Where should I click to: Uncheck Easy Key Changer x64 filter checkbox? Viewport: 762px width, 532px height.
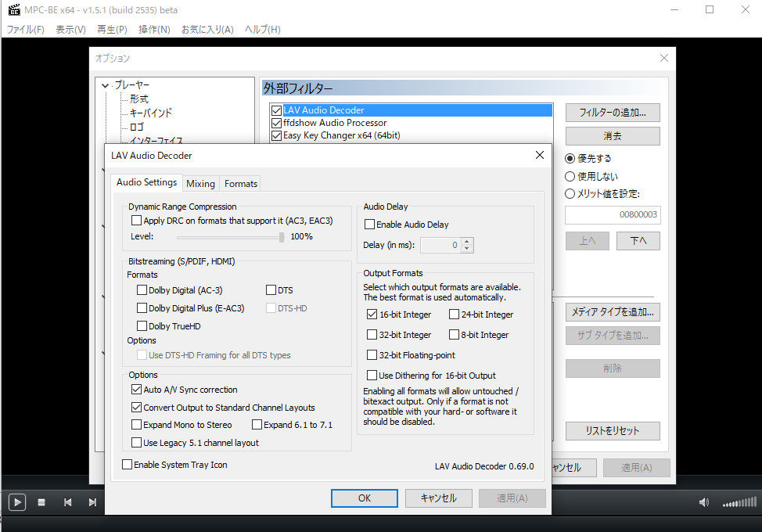276,135
